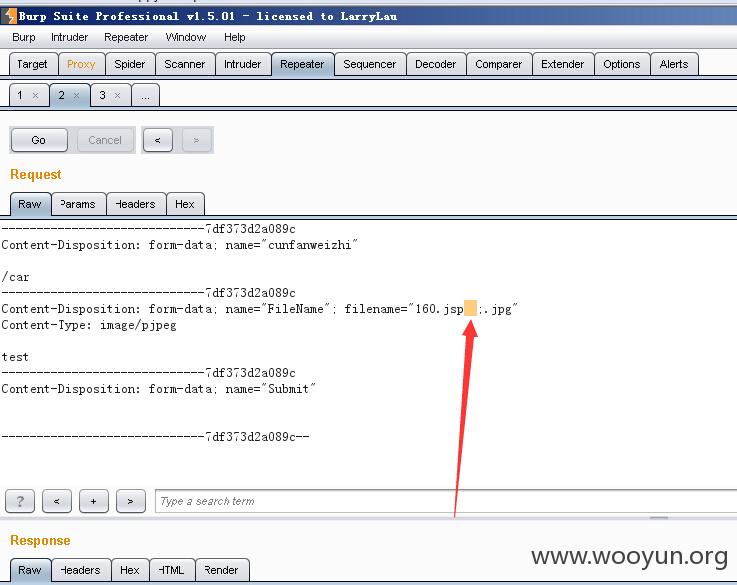Screen dimensions: 737x585
Task: Select Repeater request tab 1
Action: [x=20, y=95]
